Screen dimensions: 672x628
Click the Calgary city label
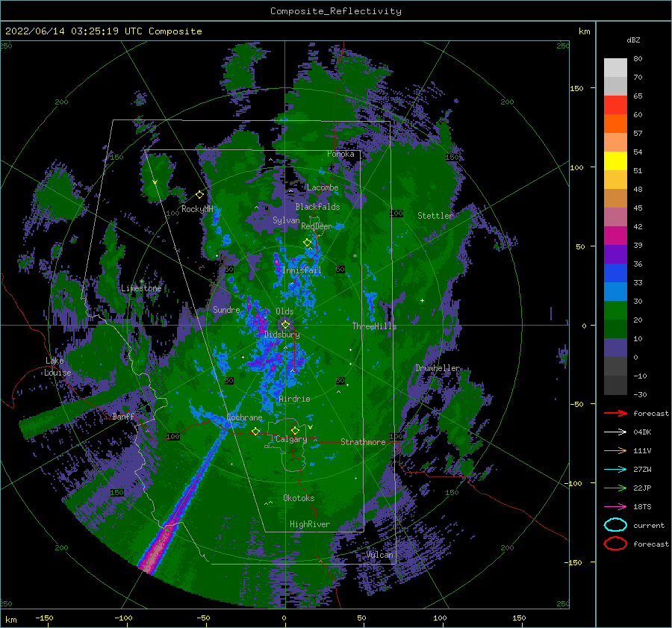pyautogui.click(x=291, y=439)
